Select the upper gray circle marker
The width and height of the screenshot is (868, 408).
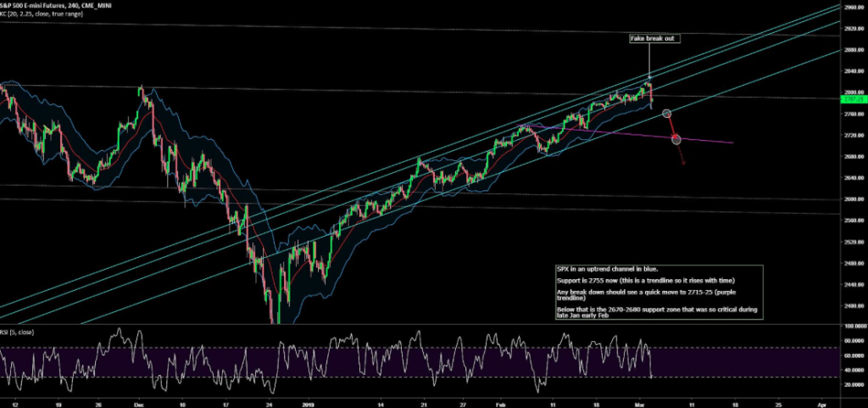[x=666, y=114]
